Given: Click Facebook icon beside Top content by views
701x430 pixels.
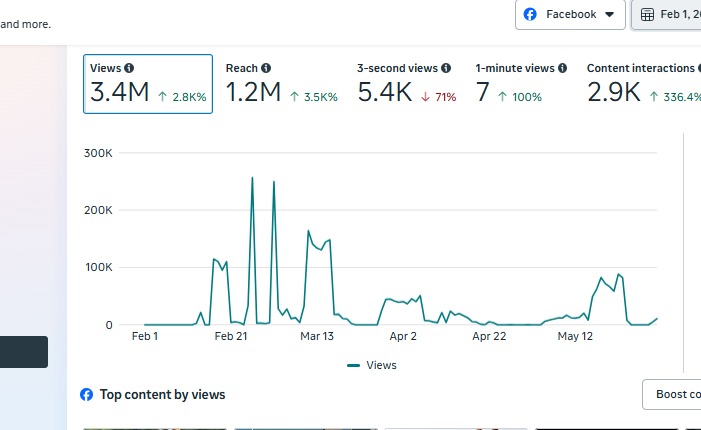Looking at the screenshot, I should pos(87,395).
